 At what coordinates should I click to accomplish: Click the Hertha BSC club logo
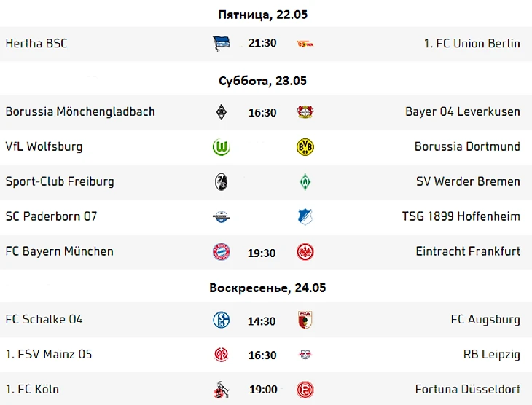pyautogui.click(x=221, y=44)
